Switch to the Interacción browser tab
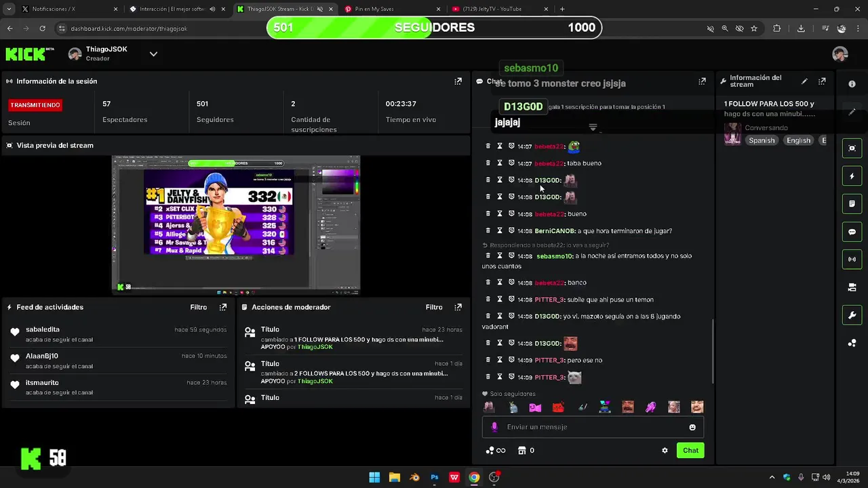Image resolution: width=868 pixels, height=488 pixels. [x=176, y=9]
